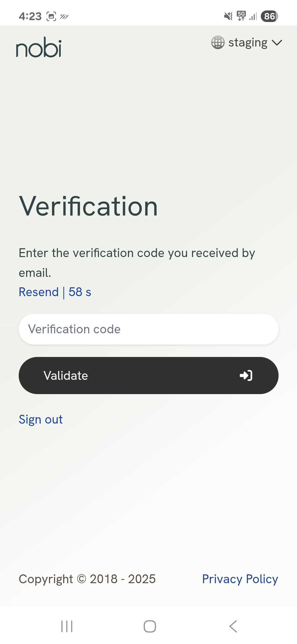Screen dimensions: 297x644
Task: Tap the Android recent apps button
Action: pos(67,626)
